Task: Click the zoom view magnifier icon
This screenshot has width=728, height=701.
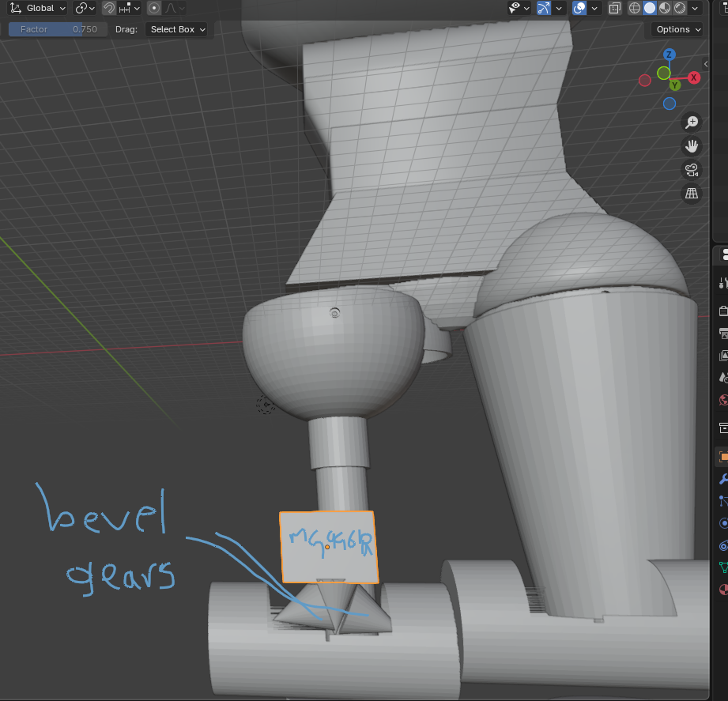Action: 692,122
